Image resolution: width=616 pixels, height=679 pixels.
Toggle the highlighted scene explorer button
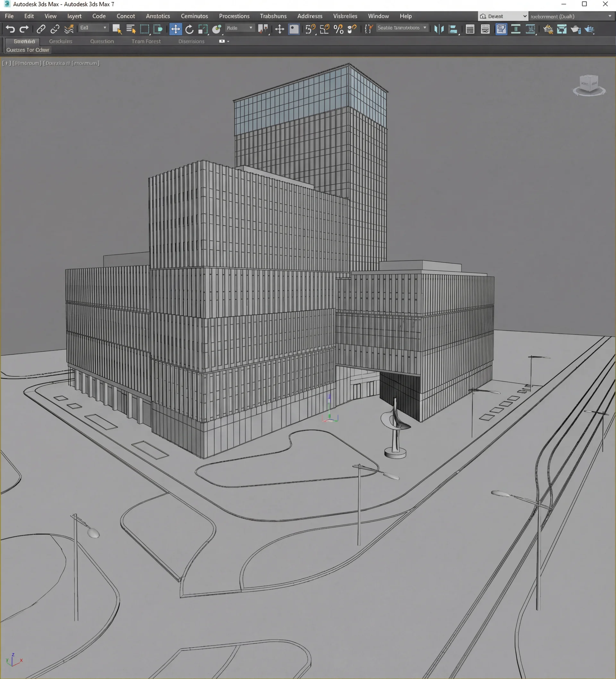(501, 29)
